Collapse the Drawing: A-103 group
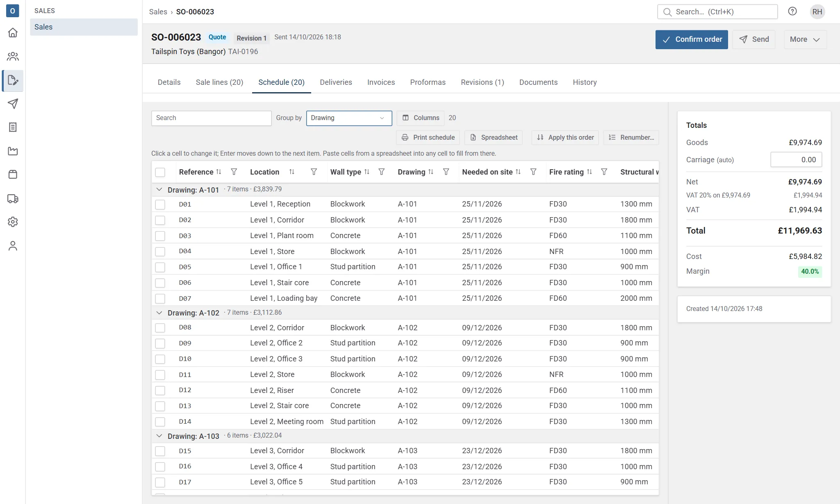The height and width of the screenshot is (504, 840). [159, 436]
